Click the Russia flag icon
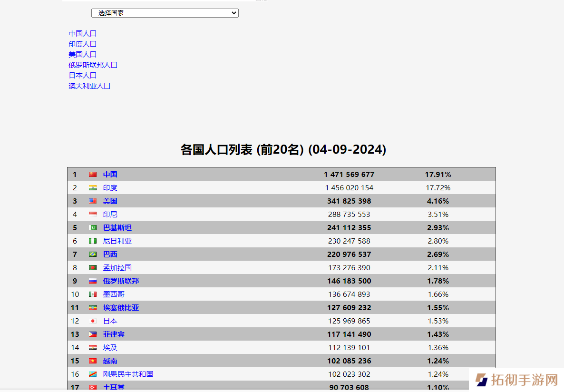The width and height of the screenshot is (564, 392). (93, 281)
